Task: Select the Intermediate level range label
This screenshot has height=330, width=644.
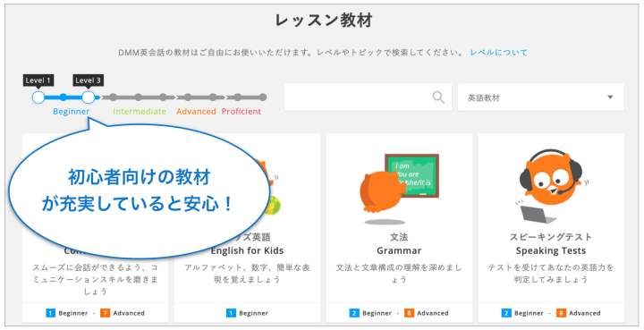Action: pyautogui.click(x=140, y=111)
